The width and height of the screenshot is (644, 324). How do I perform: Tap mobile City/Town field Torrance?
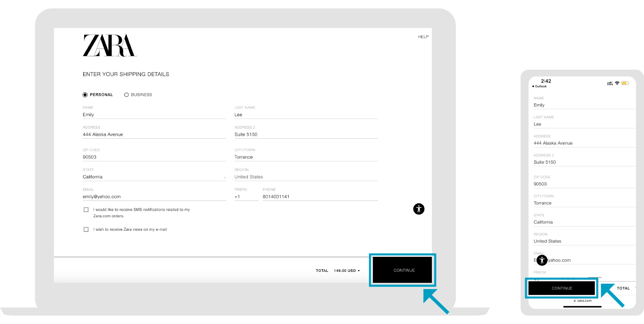click(x=585, y=203)
